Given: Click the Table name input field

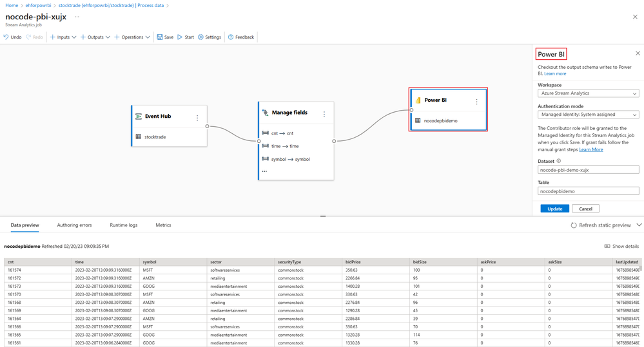Looking at the screenshot, I should coord(588,191).
